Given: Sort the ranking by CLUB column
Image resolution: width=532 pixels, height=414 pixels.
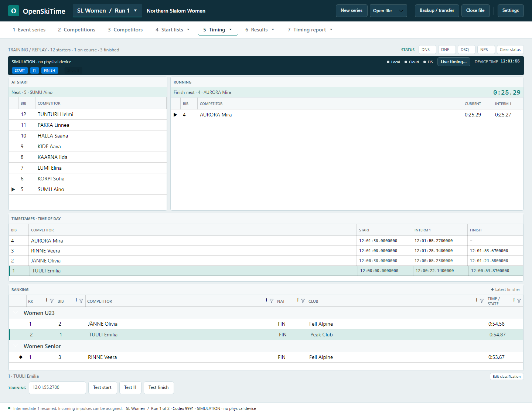Looking at the screenshot, I should pos(477,300).
